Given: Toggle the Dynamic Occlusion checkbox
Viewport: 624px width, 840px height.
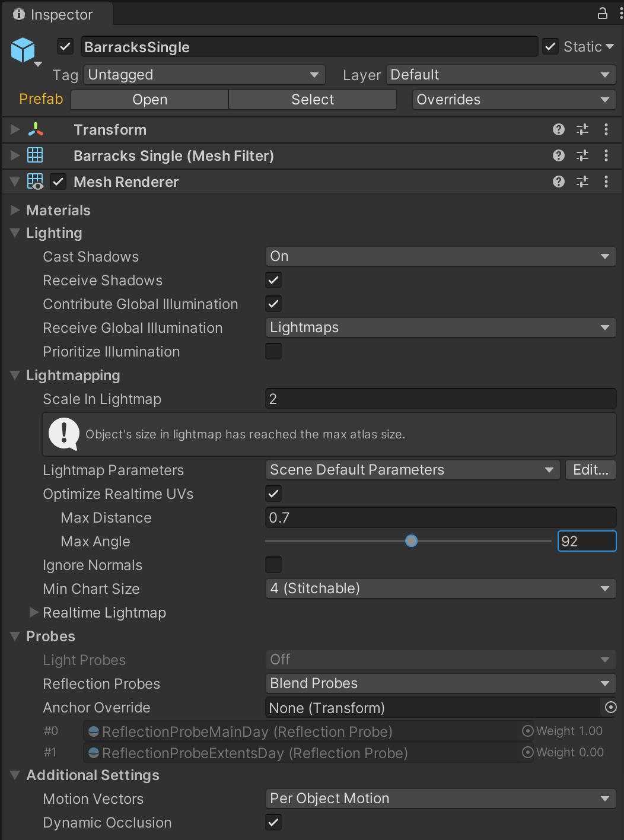Looking at the screenshot, I should point(273,822).
